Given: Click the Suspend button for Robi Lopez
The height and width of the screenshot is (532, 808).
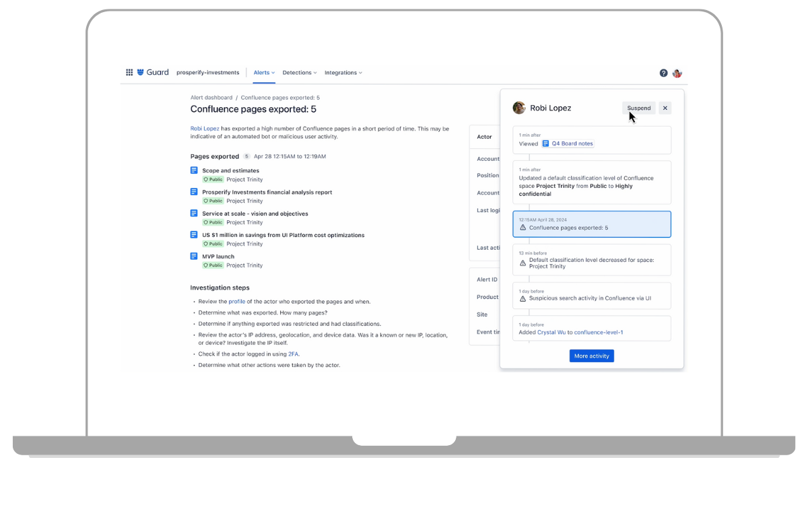Looking at the screenshot, I should point(638,108).
